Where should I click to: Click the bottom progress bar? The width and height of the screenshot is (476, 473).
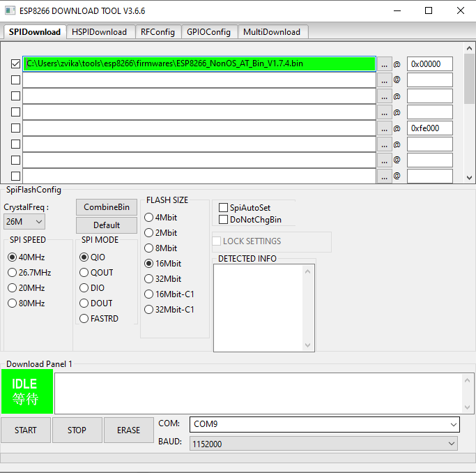[x=238, y=458]
